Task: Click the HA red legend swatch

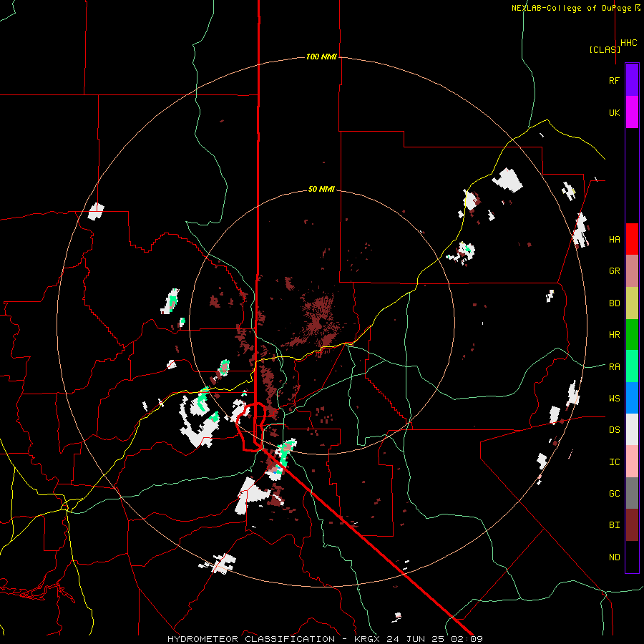Action: (x=632, y=239)
